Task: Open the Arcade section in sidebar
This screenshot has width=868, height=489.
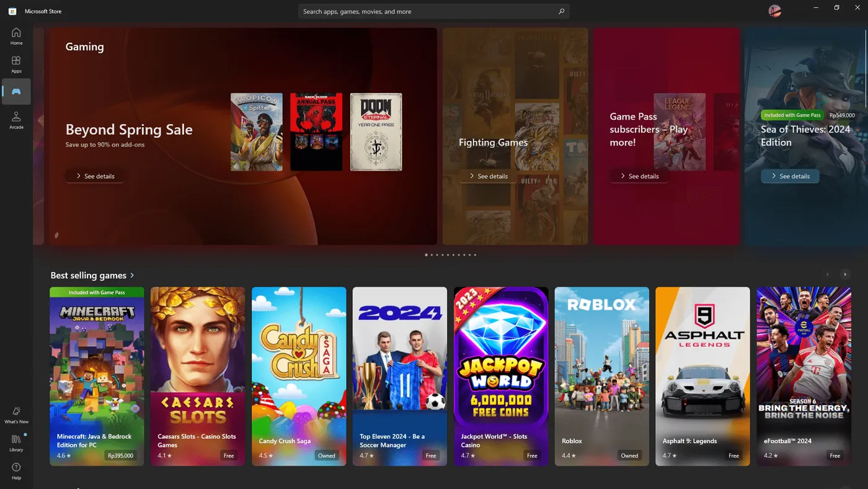Action: point(16,120)
